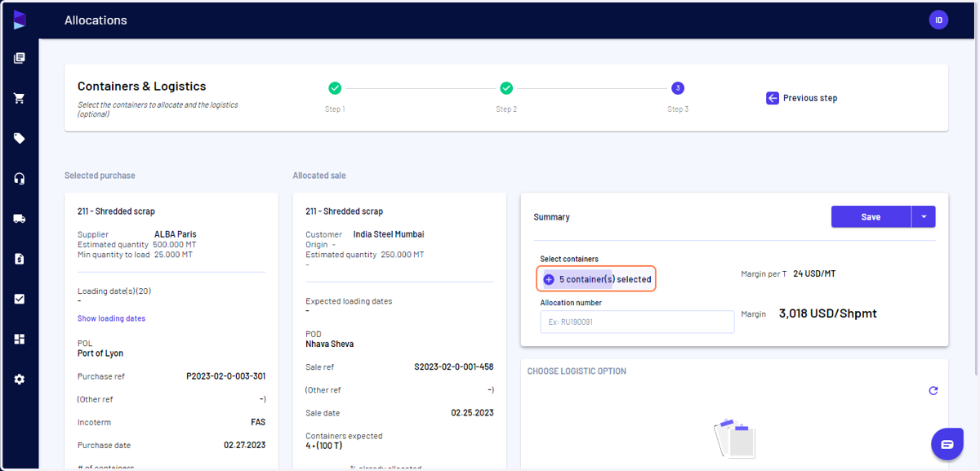The image size is (980, 471).
Task: Click the 24 USD/MT margin per T
Action: point(814,273)
